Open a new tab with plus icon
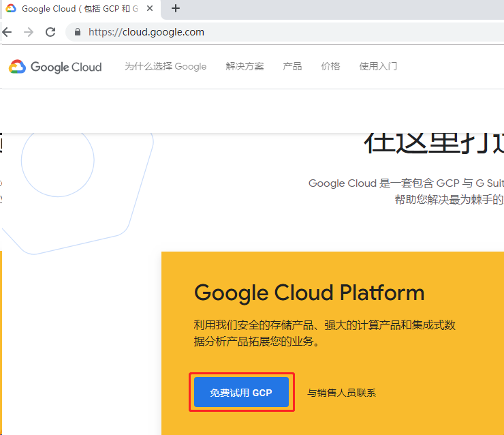Image resolution: width=504 pixels, height=435 pixels. (x=176, y=8)
